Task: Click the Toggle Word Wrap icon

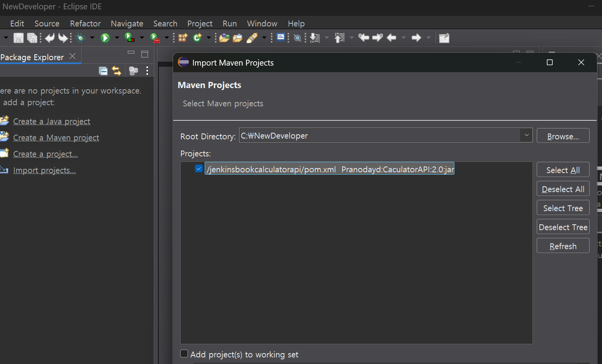Action: (281, 38)
